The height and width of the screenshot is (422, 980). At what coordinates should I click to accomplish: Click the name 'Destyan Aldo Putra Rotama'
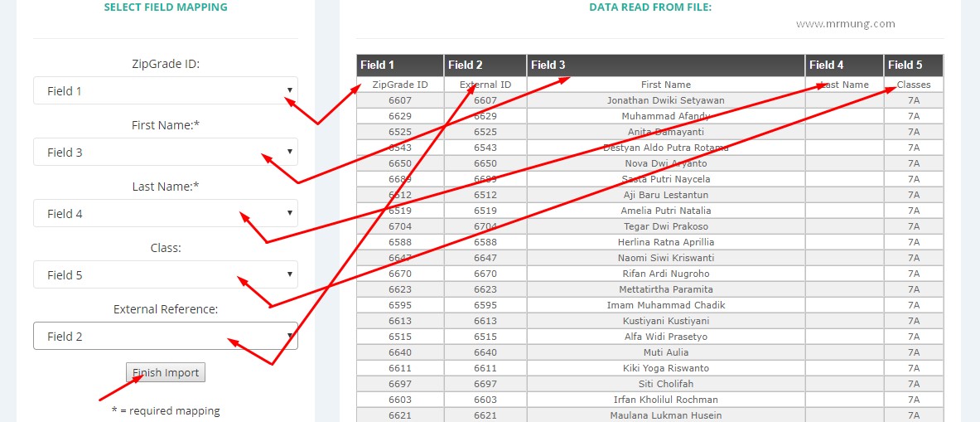666,148
